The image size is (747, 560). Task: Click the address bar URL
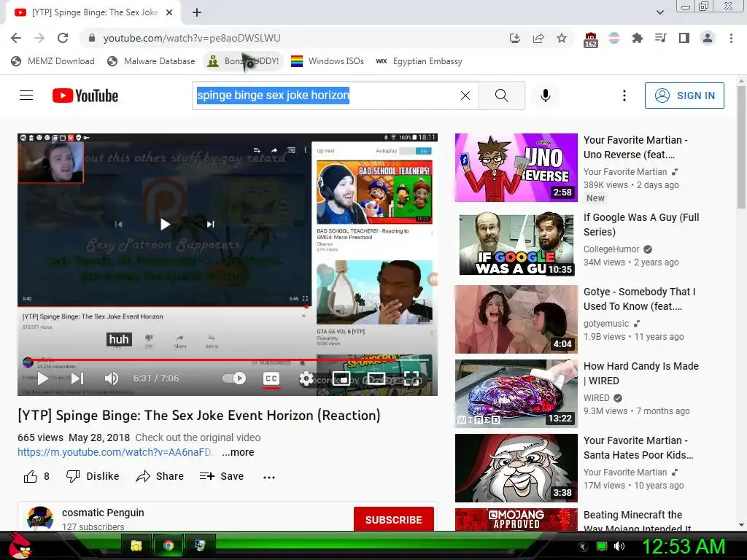coord(192,38)
